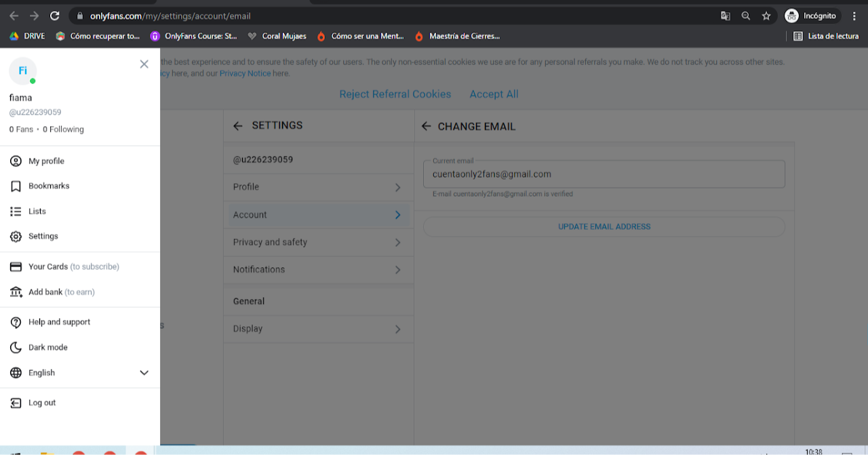Click Accept All cookies
The height and width of the screenshot is (455, 868).
(494, 94)
